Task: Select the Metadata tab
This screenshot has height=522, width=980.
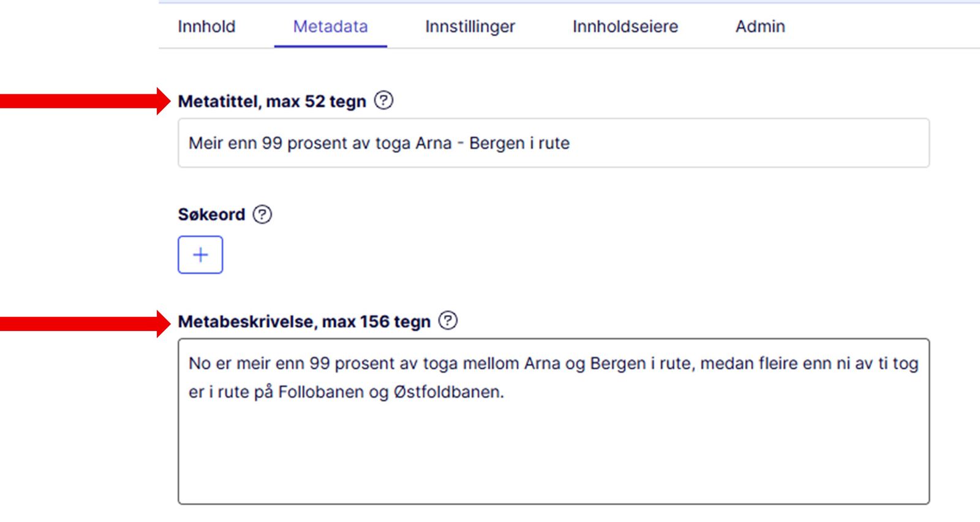Action: pos(330,26)
